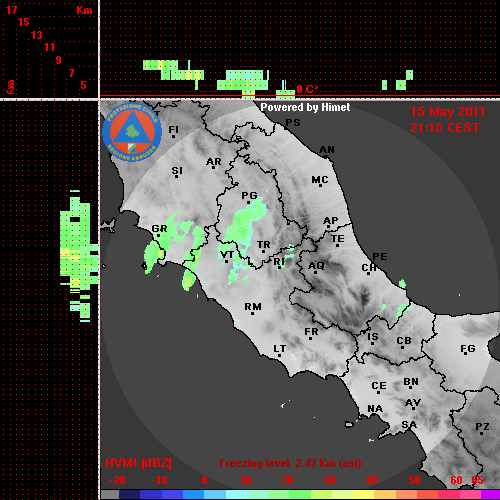Pick the yellow 40 dBZ color swatch

(363, 495)
